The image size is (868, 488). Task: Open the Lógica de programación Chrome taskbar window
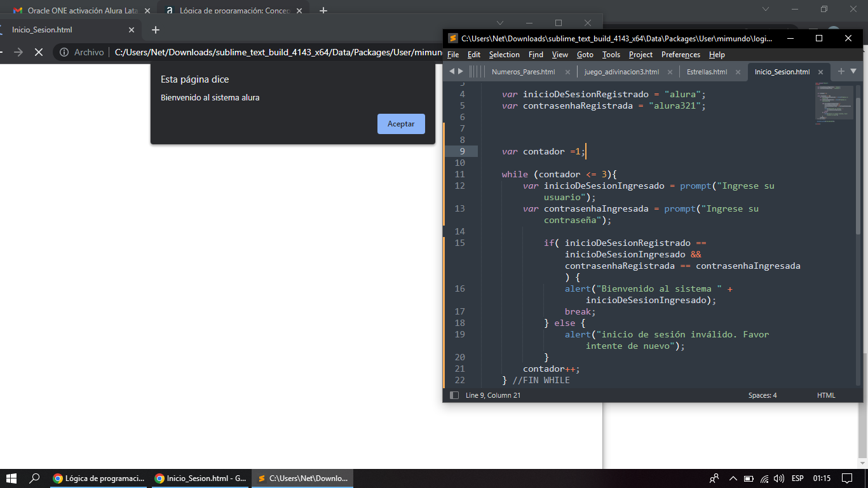pos(99,478)
